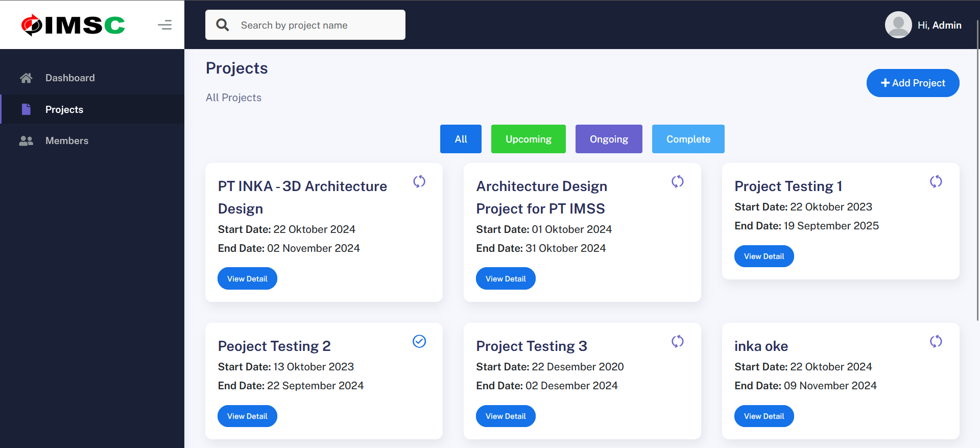This screenshot has width=980, height=448.
Task: Click ongoing status icon on Project Testing 1
Action: tap(936, 181)
